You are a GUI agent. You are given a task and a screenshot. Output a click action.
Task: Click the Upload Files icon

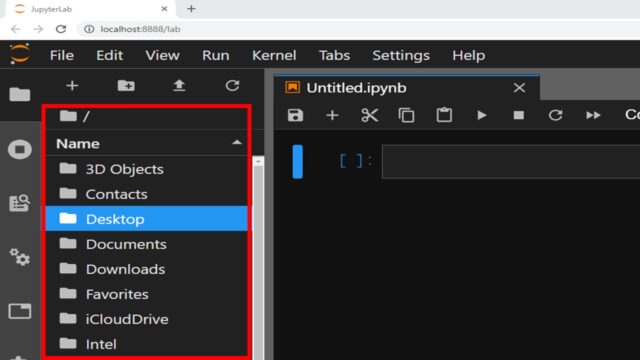[x=179, y=85]
